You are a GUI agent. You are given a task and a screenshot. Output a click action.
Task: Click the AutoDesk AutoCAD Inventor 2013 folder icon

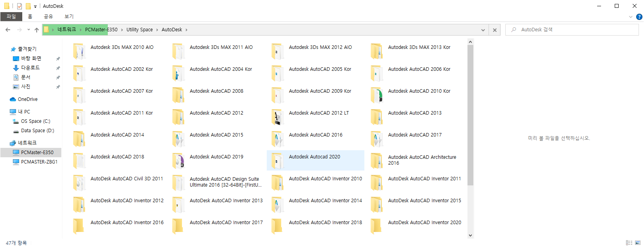tap(178, 204)
